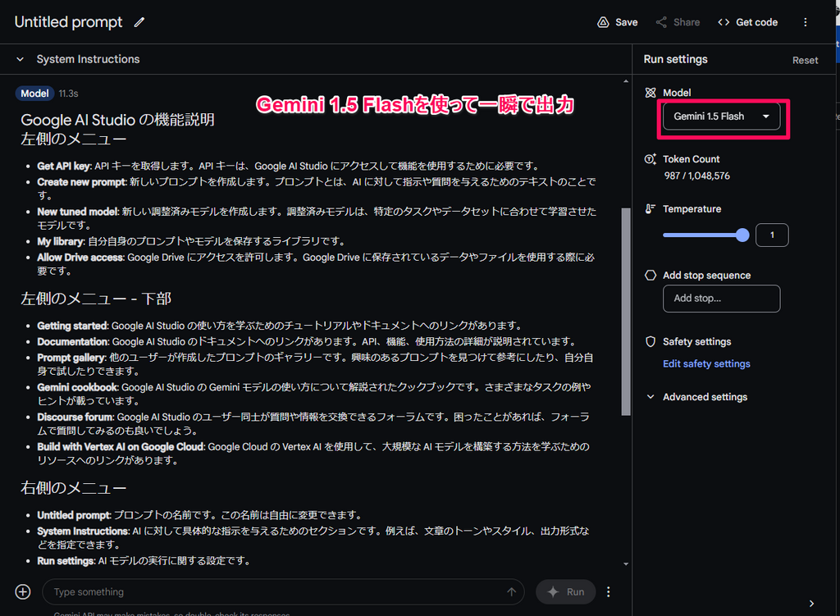Click the System Instructions label

pyautogui.click(x=88, y=59)
